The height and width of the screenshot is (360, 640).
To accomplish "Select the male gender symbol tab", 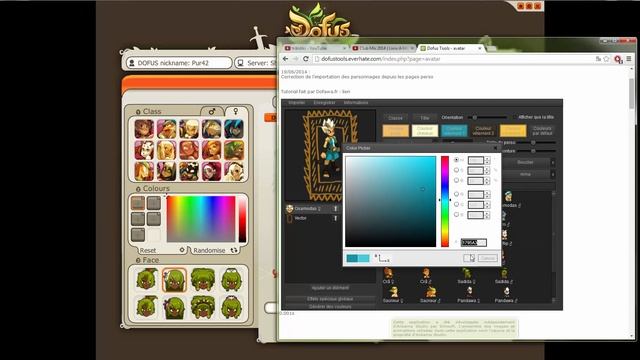I will (x=212, y=111).
